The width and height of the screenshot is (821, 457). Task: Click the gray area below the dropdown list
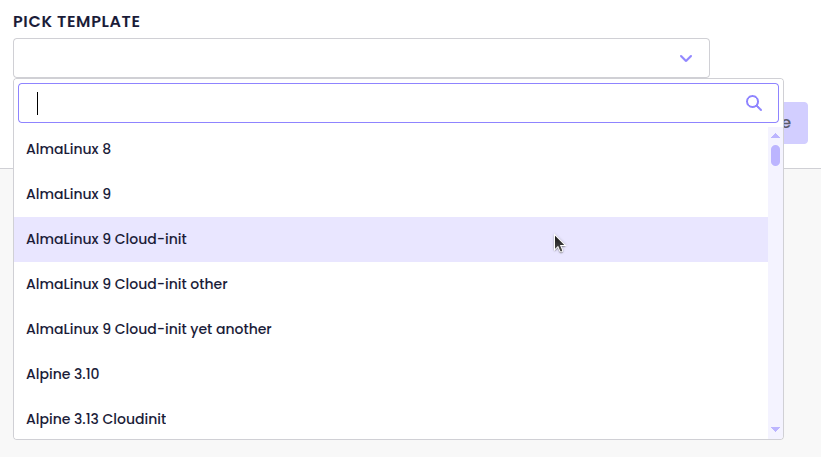pos(410,449)
